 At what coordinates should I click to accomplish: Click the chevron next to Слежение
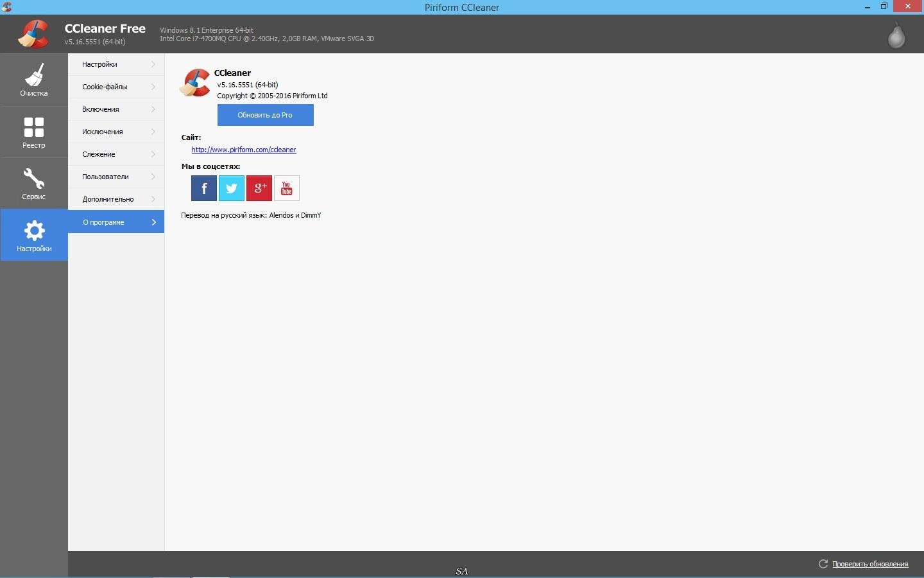(x=153, y=154)
